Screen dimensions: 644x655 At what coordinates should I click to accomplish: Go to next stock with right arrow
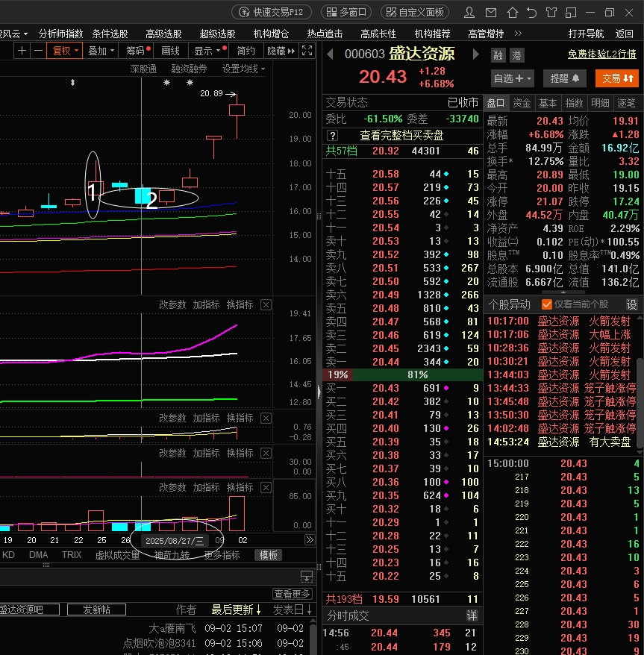pyautogui.click(x=475, y=54)
